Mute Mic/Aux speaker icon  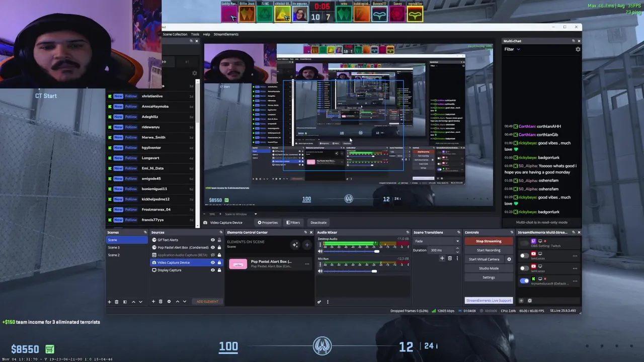pos(320,271)
